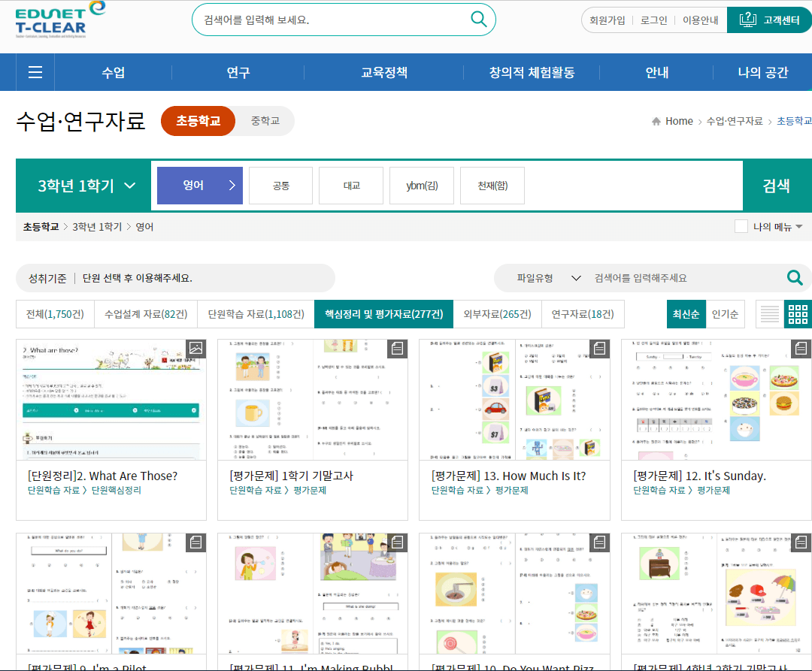
Task: Open the It's Sunday thumbnail
Action: pyautogui.click(x=717, y=400)
